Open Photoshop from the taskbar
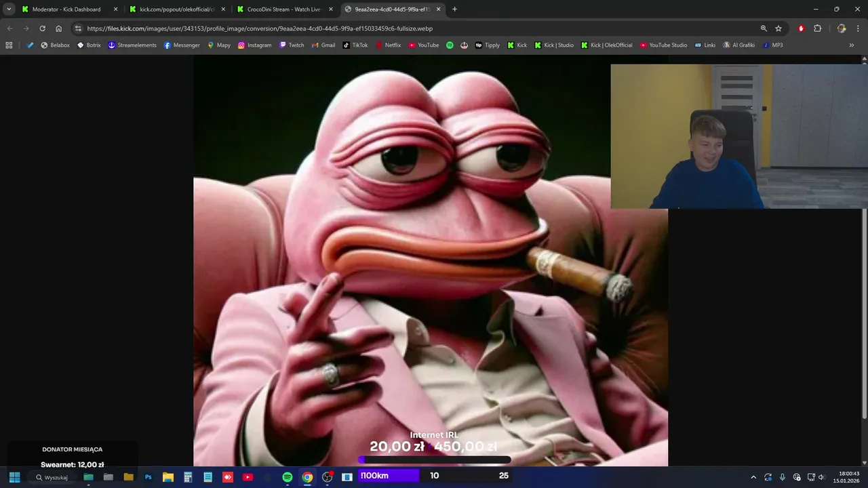Viewport: 868px width, 488px height. tap(148, 476)
